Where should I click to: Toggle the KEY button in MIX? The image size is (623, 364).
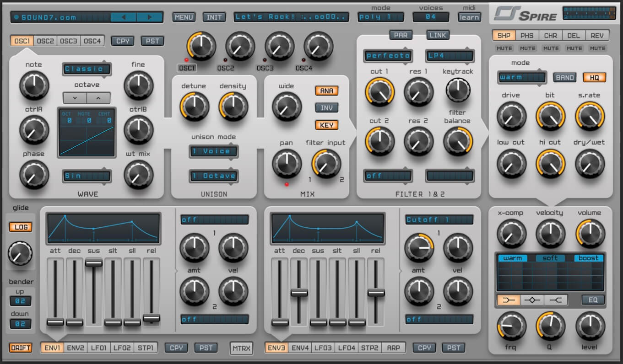pyautogui.click(x=326, y=125)
